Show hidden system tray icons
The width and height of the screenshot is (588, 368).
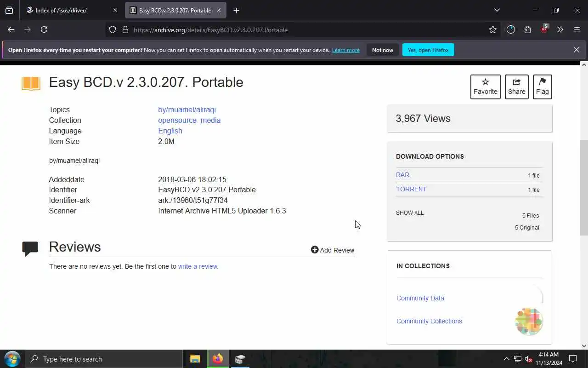506,359
